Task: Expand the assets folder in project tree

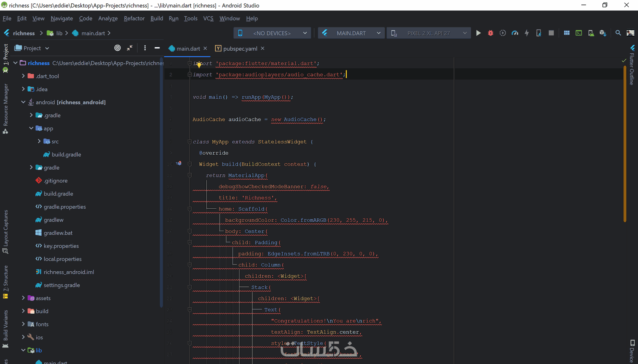Action: pos(23,298)
